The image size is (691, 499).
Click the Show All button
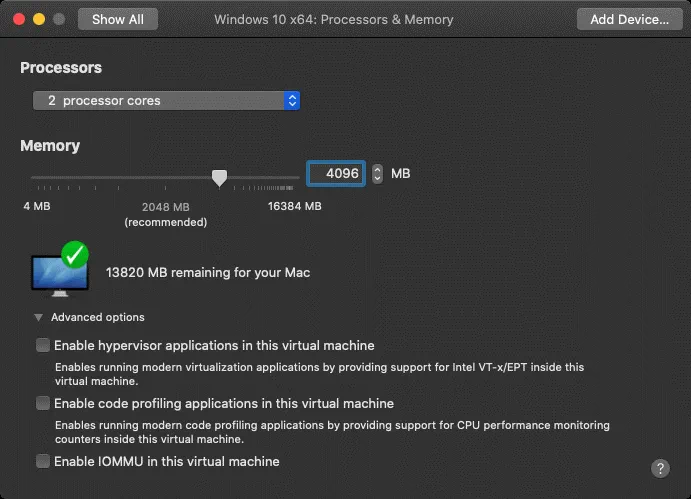pos(117,19)
